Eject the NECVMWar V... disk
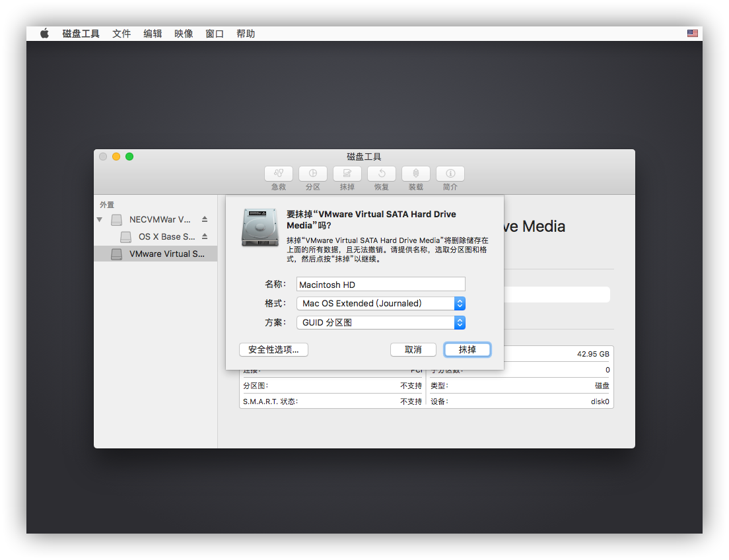The width and height of the screenshot is (729, 560). coord(205,219)
